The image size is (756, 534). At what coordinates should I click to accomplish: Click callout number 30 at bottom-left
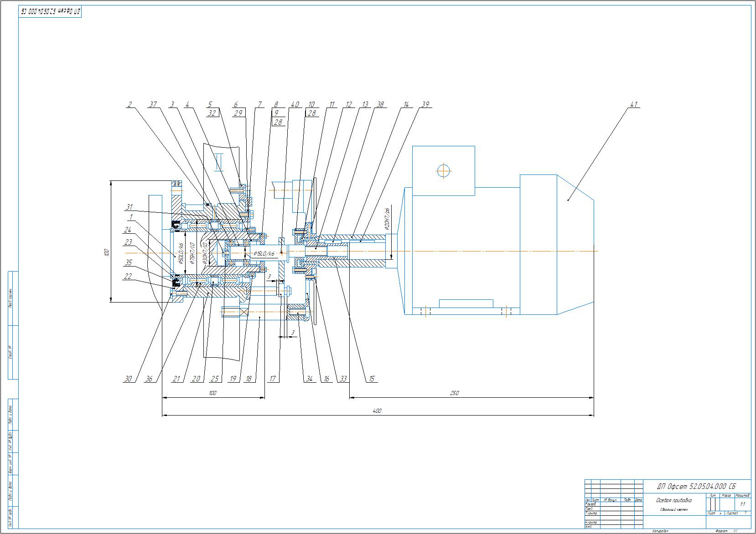point(129,379)
